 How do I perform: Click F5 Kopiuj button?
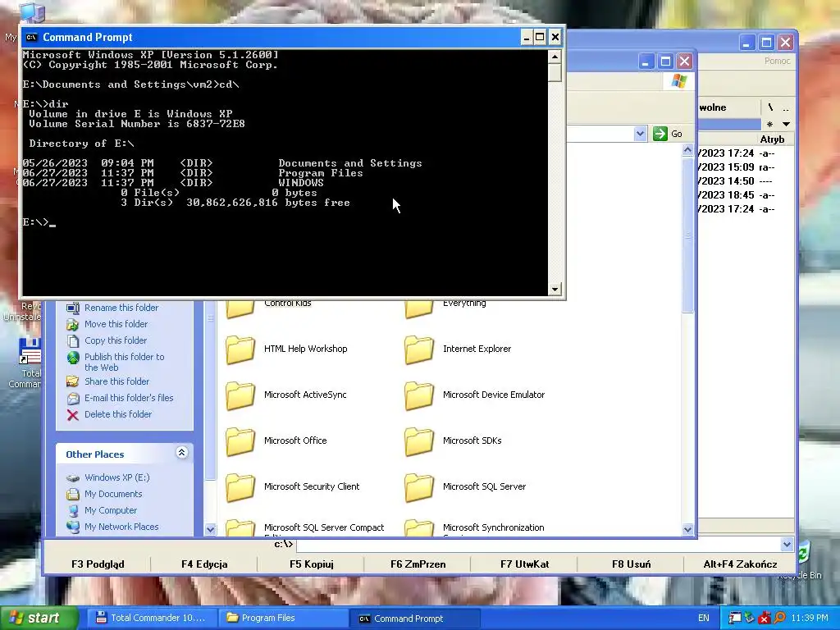[311, 564]
